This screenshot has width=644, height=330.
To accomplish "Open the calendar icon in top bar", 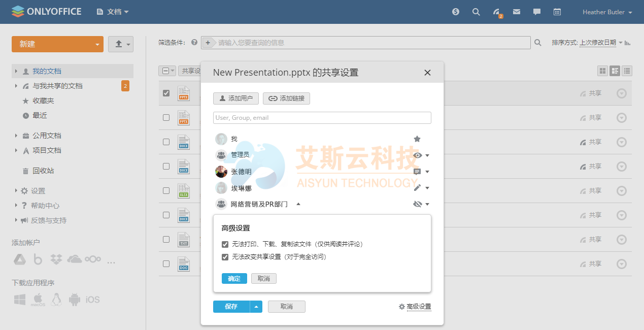I will (x=557, y=12).
